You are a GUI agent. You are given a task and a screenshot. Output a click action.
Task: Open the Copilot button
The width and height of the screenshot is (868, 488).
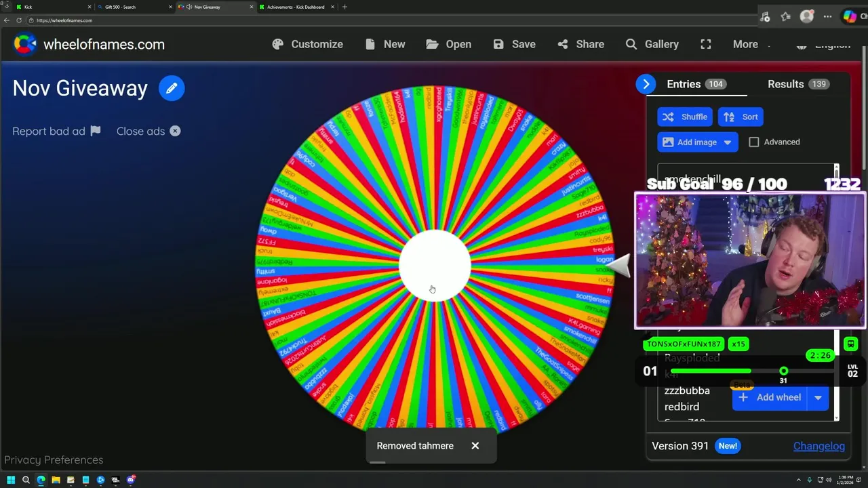[x=850, y=17]
